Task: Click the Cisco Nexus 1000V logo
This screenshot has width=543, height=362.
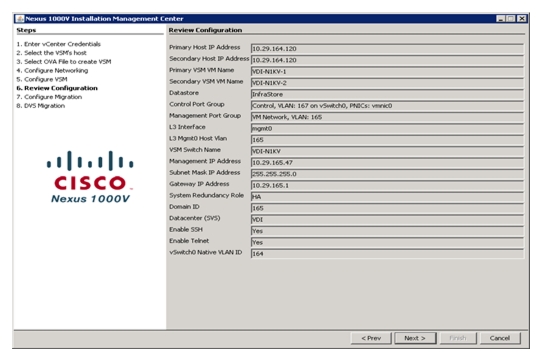Action: click(90, 177)
